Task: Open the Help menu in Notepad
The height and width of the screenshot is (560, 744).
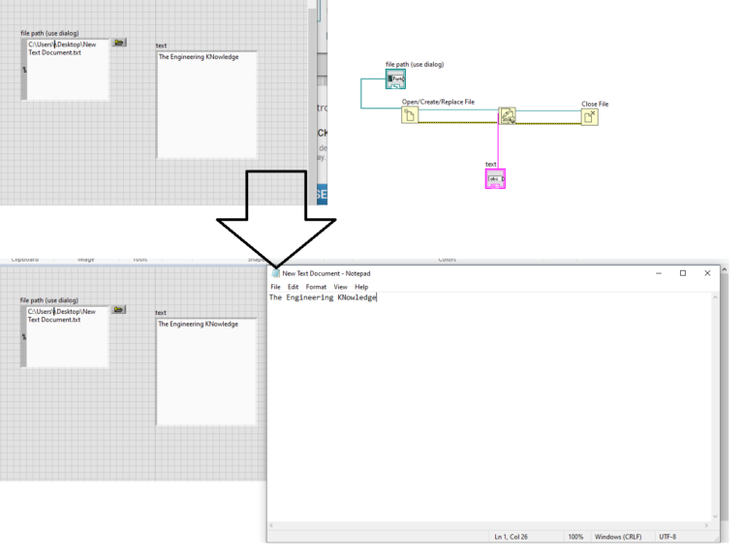Action: pos(361,287)
